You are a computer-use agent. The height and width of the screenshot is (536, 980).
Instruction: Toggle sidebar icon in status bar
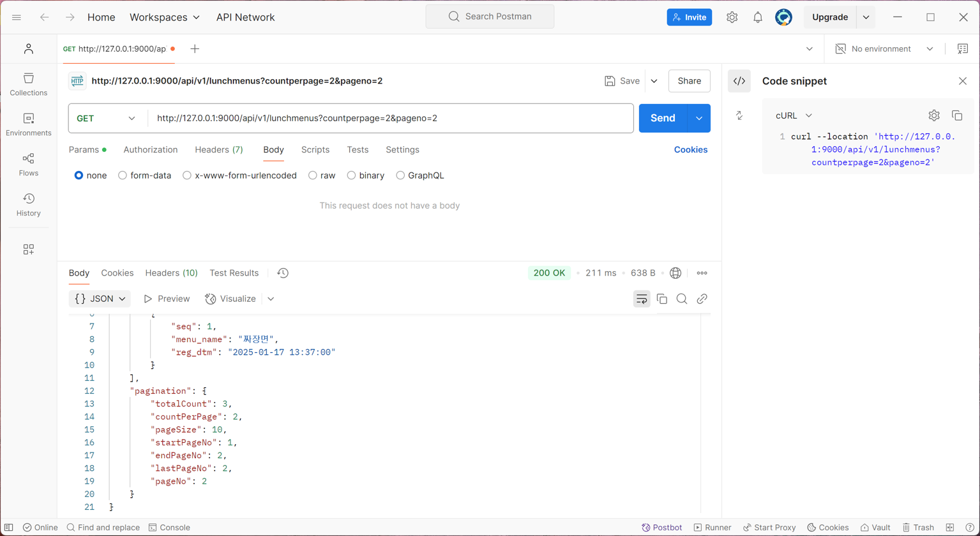point(9,528)
